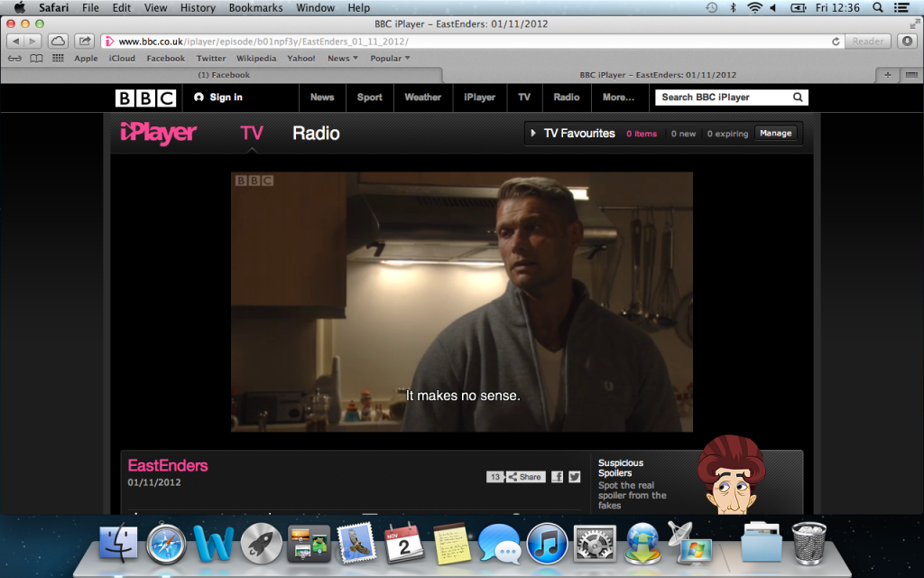This screenshot has height=578, width=924.
Task: Launch iTunes from the Dock
Action: (x=546, y=542)
